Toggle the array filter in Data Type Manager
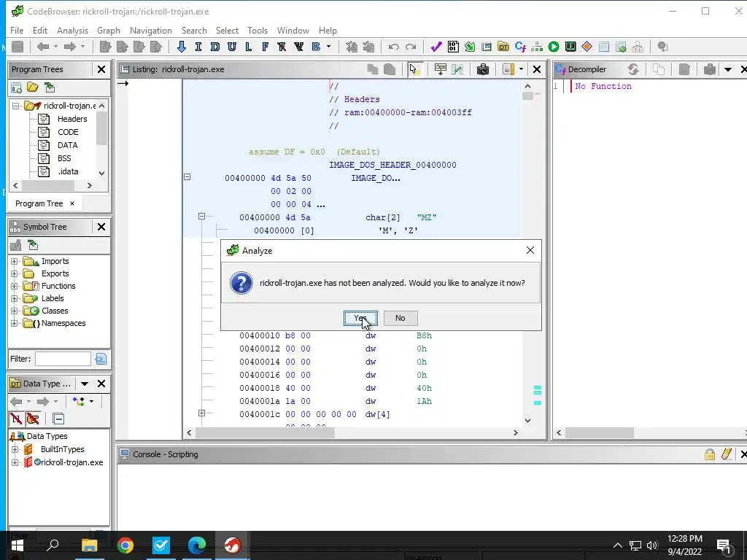The image size is (747, 560). coord(16,419)
